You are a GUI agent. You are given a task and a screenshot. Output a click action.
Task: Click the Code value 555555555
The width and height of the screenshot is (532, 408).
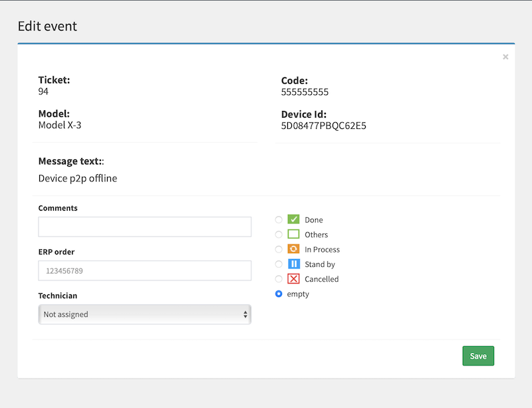tap(305, 92)
